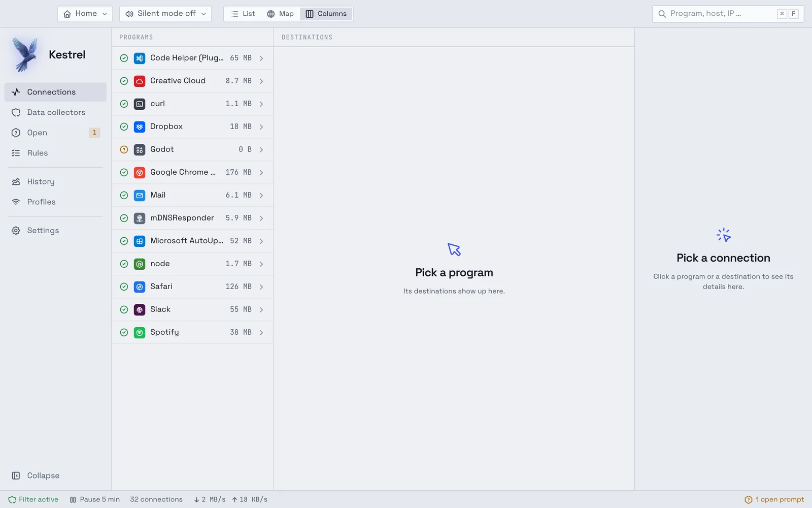Click the Spotify app icon
The width and height of the screenshot is (812, 508).
(x=140, y=333)
